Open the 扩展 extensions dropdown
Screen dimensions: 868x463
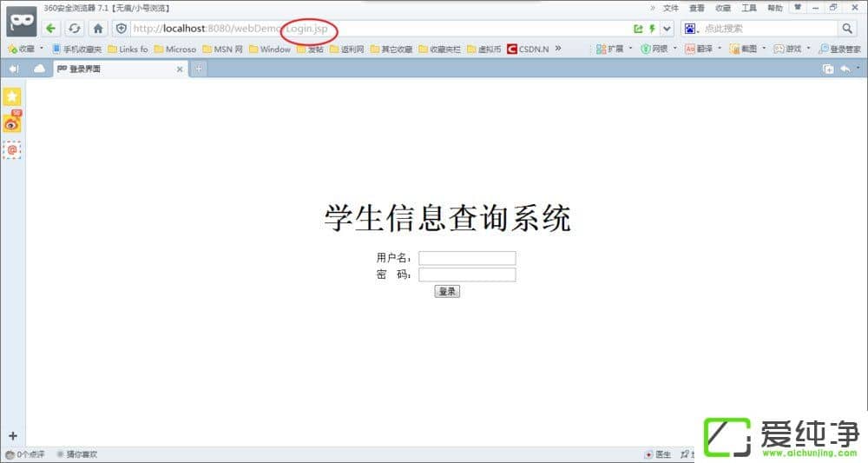(614, 49)
